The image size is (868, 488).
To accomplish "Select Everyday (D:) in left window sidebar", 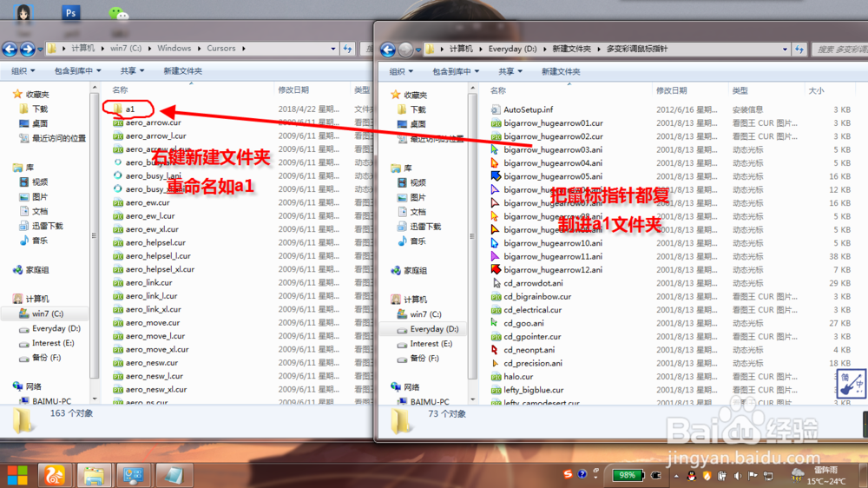I will [56, 328].
